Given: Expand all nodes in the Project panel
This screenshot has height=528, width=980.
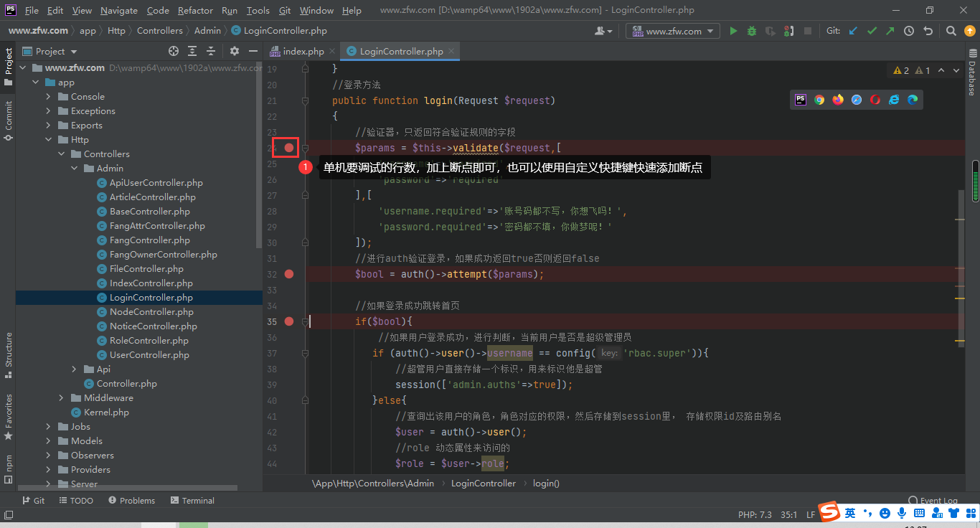Looking at the screenshot, I should click(192, 51).
